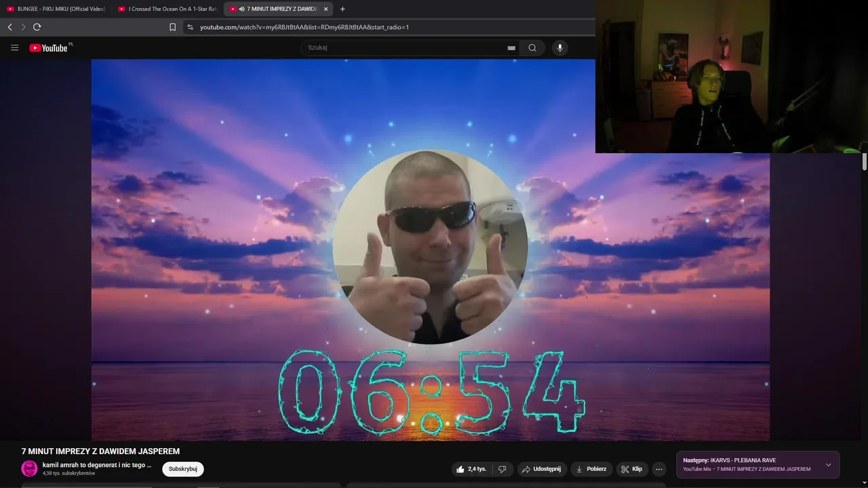
Task: Click the magnifier search button
Action: [532, 47]
